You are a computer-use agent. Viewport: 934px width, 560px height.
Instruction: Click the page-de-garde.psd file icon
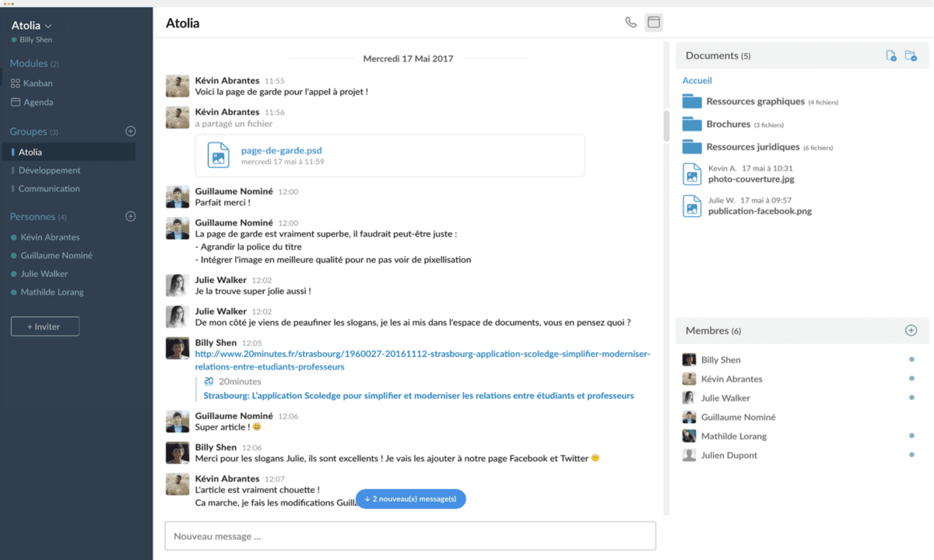pos(219,156)
